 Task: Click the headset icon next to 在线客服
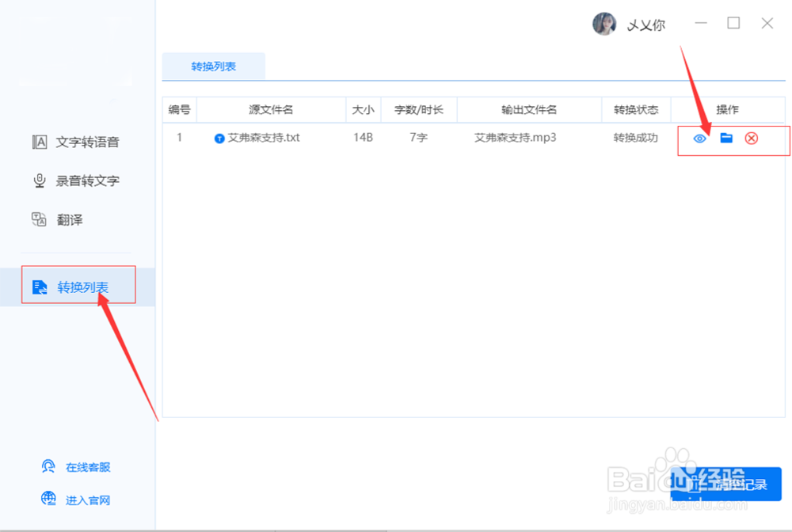48,467
